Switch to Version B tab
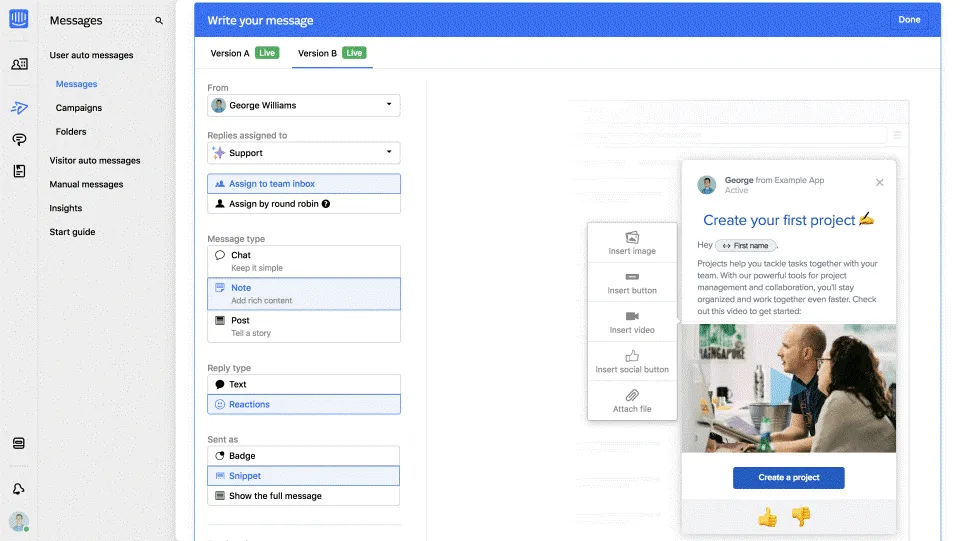960x541 pixels. pyautogui.click(x=332, y=53)
